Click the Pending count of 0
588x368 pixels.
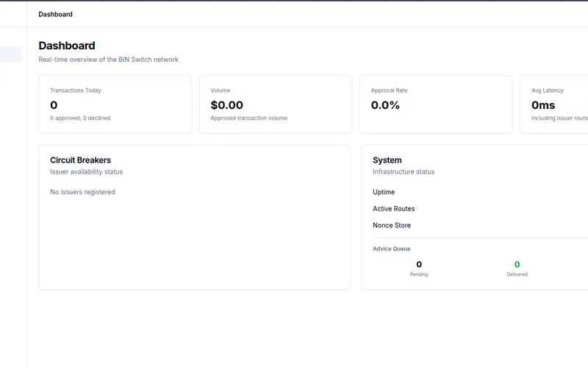[419, 264]
